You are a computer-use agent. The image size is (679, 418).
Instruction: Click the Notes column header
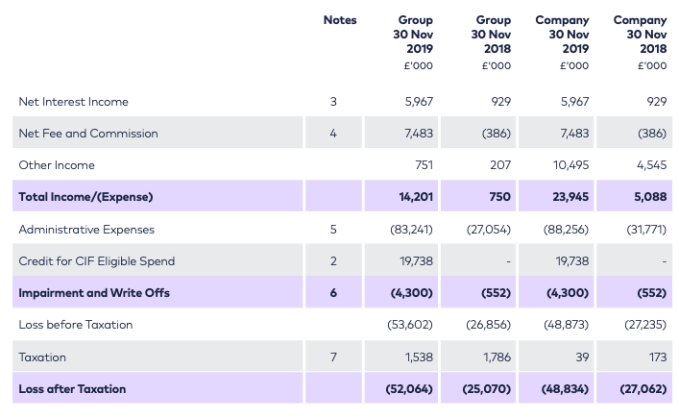coord(340,21)
